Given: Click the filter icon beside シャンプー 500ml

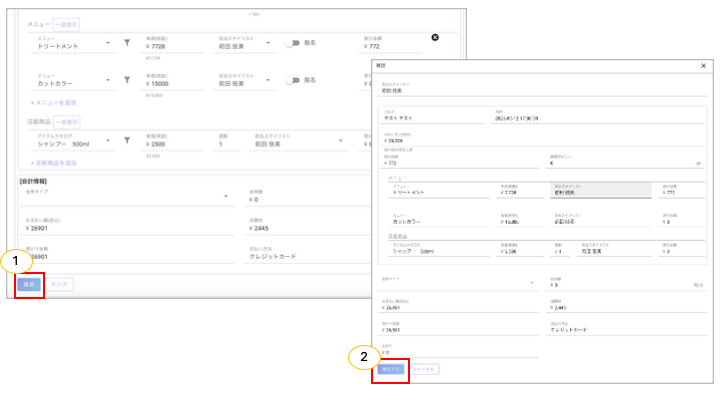Looking at the screenshot, I should point(127,141).
